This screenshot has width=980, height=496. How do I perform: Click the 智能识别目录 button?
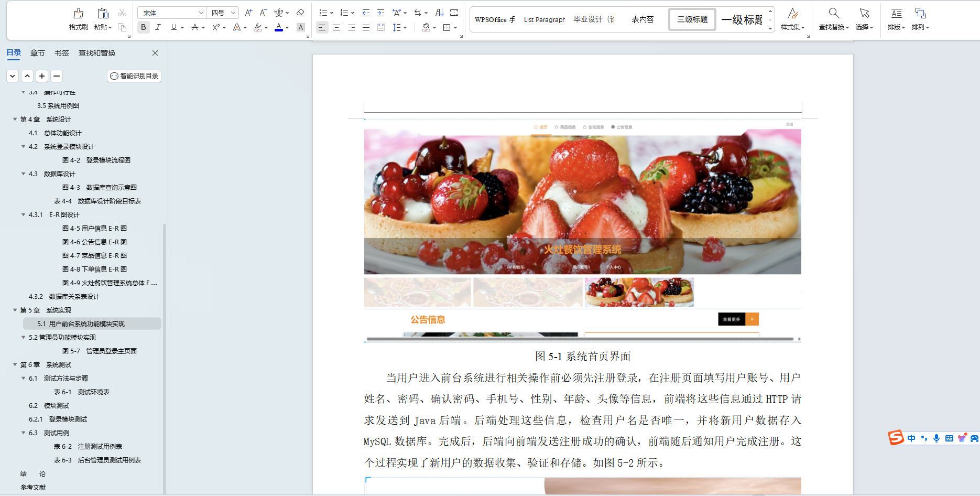(x=134, y=76)
